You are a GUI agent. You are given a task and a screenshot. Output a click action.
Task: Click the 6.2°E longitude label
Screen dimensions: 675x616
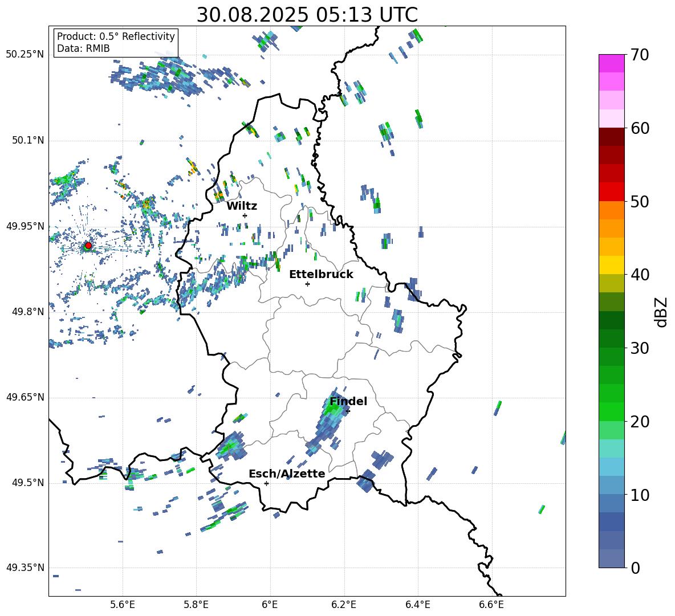click(x=344, y=605)
